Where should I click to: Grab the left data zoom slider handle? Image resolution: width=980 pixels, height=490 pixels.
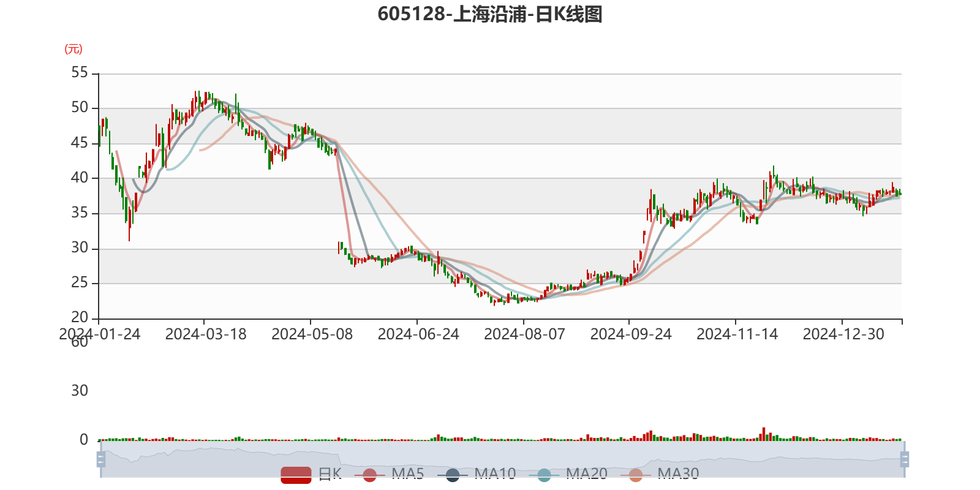pyautogui.click(x=101, y=459)
